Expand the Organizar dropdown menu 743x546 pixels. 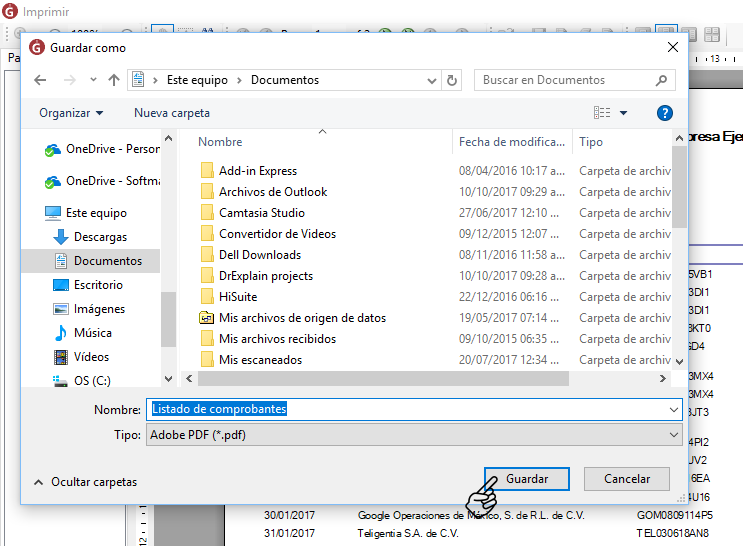[x=71, y=113]
